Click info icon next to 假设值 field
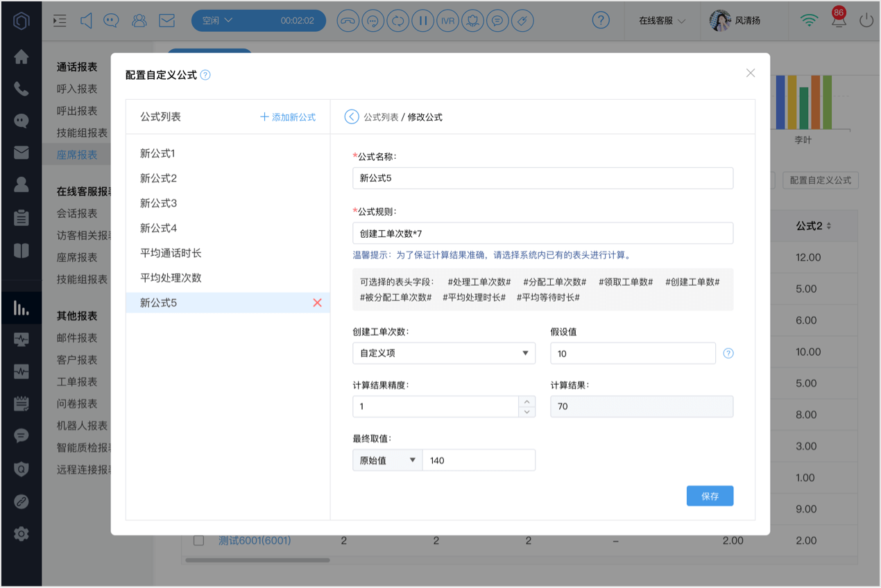Screen dimensions: 881x588 (x=728, y=353)
